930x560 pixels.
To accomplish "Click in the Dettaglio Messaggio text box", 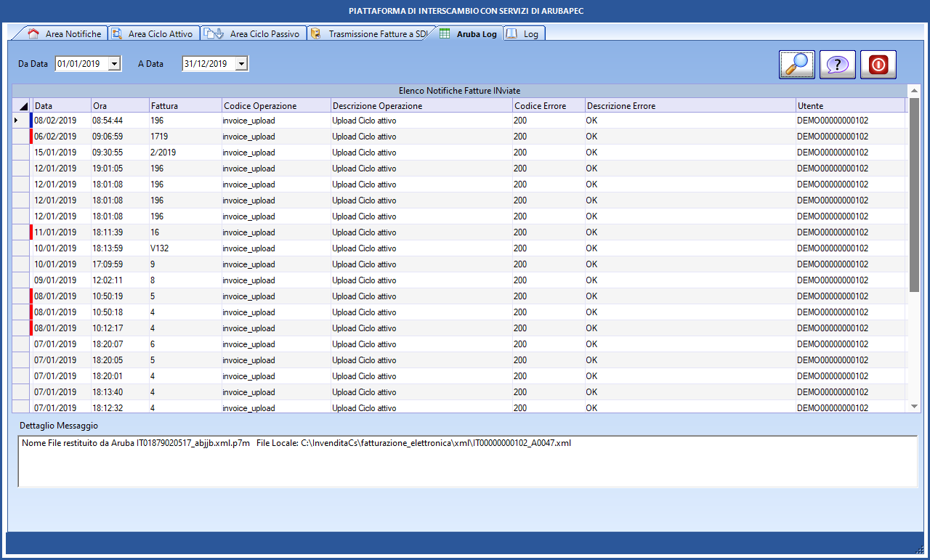I will pyautogui.click(x=467, y=461).
